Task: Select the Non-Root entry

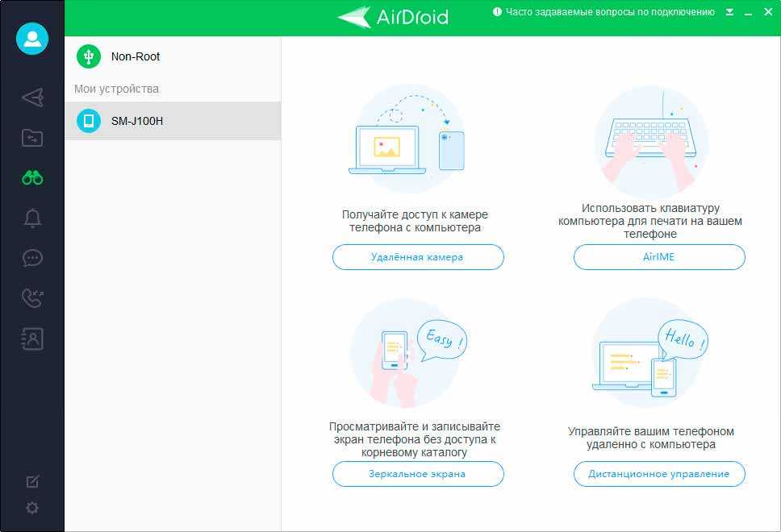Action: 173,56
